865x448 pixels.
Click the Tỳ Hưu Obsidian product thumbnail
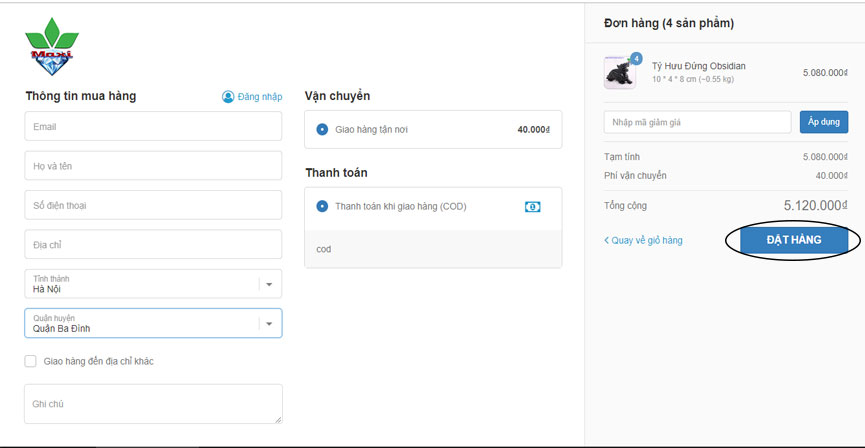point(619,73)
